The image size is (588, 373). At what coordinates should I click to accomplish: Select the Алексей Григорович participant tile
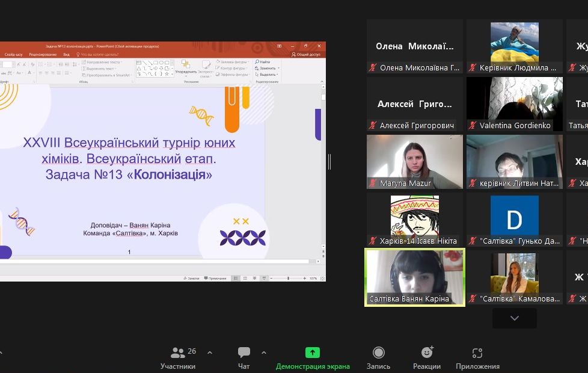(415, 104)
